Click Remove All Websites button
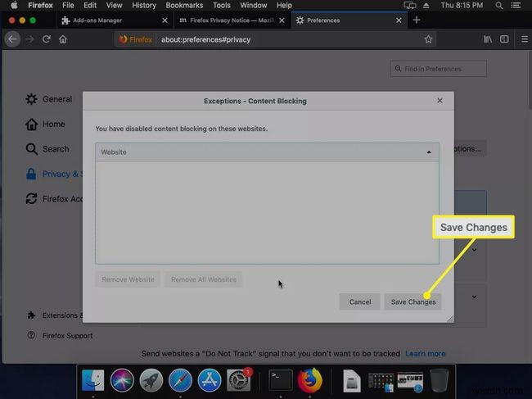The height and width of the screenshot is (399, 532). (204, 279)
